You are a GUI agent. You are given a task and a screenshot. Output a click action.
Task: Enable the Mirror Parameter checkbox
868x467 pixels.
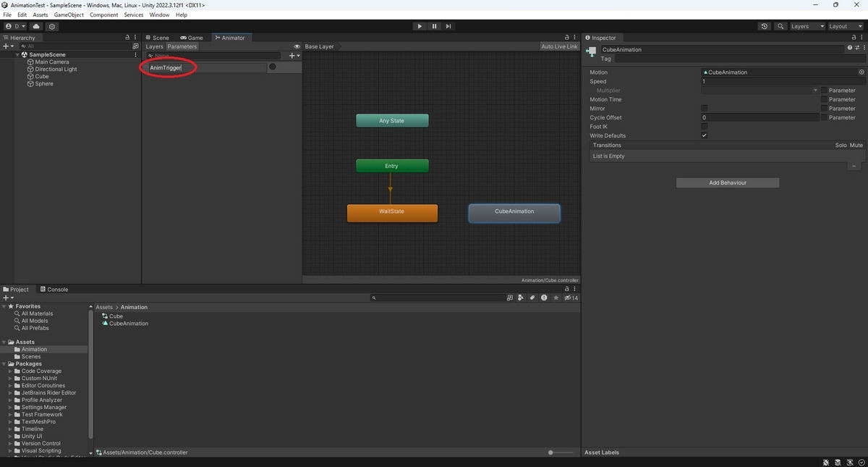click(x=824, y=109)
